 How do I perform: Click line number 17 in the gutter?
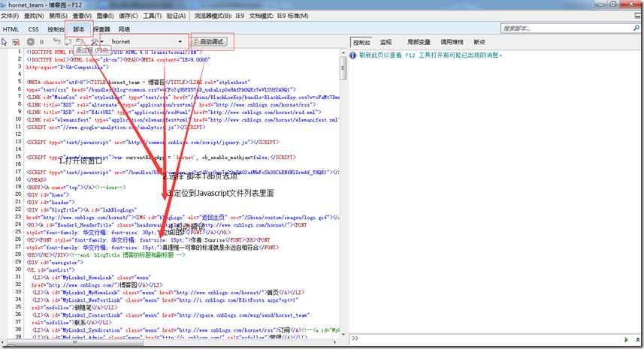click(x=18, y=172)
